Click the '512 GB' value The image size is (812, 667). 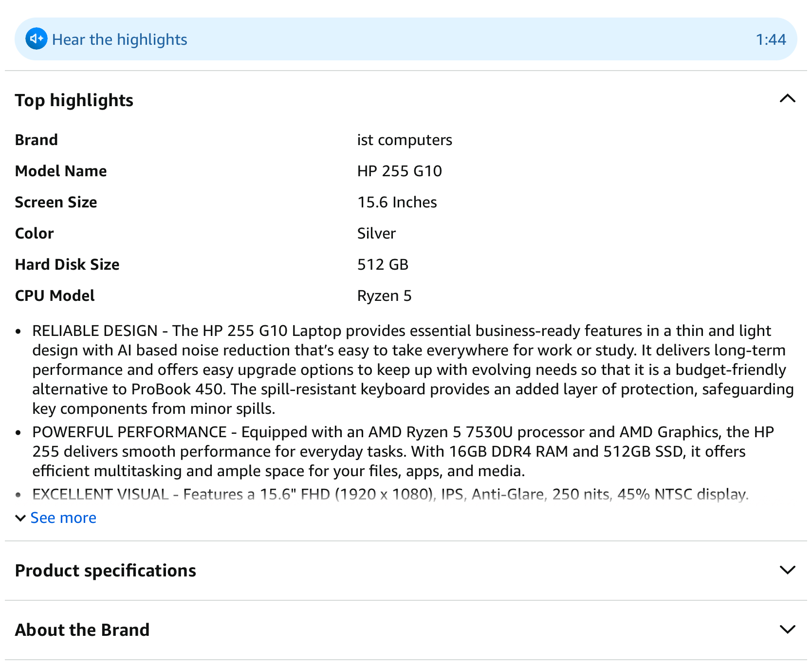click(383, 264)
